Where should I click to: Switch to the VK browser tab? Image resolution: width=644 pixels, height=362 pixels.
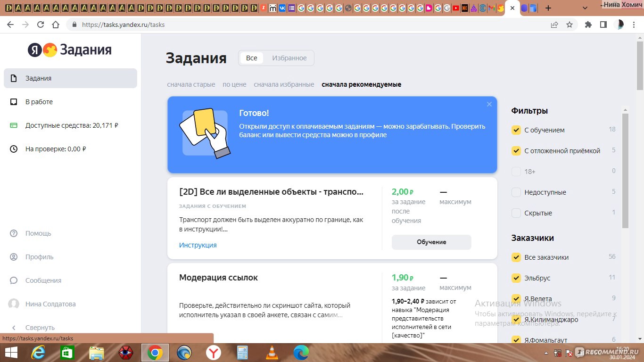(x=282, y=8)
